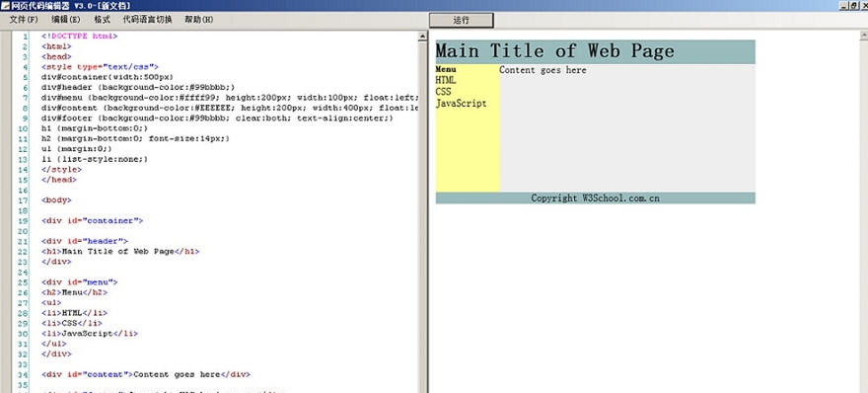Click the <li>JavaScript</li> code line

[90, 334]
